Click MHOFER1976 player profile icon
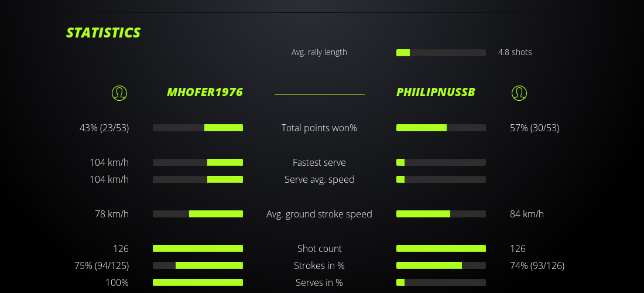 [119, 93]
